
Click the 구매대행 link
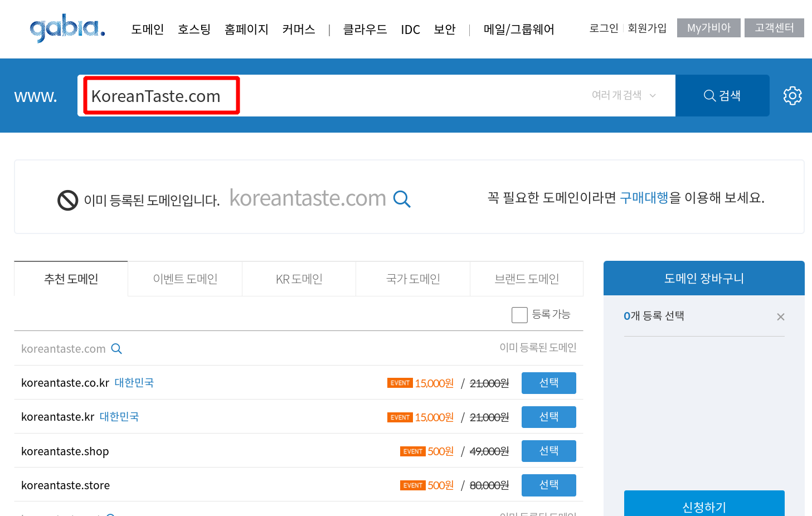(644, 198)
